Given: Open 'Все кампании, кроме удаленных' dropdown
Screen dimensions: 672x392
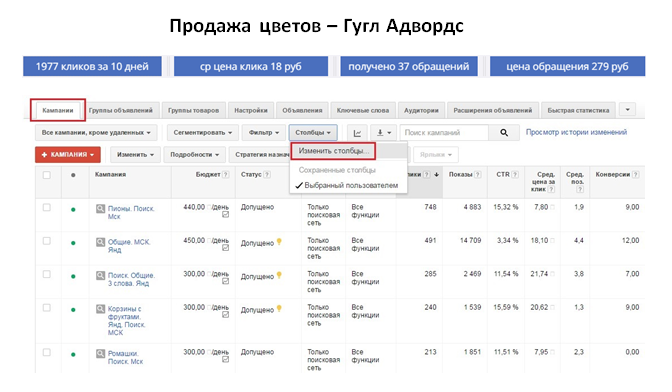Looking at the screenshot, I should click(96, 133).
